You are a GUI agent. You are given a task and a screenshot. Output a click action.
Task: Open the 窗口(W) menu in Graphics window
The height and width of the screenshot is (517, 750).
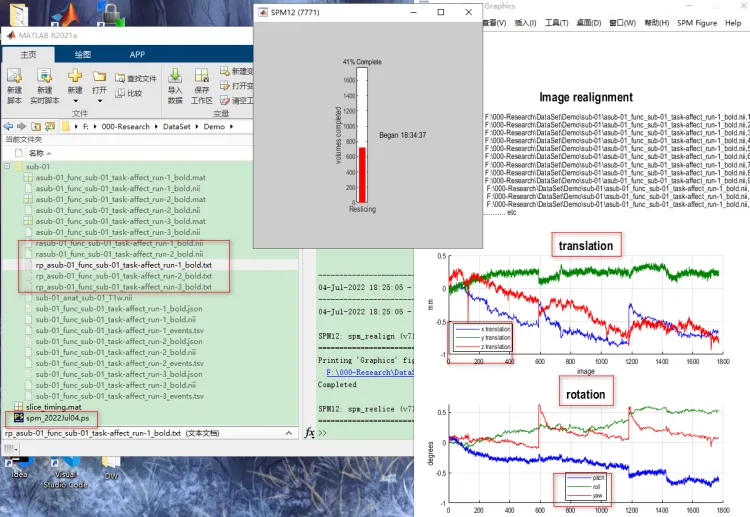click(x=623, y=23)
